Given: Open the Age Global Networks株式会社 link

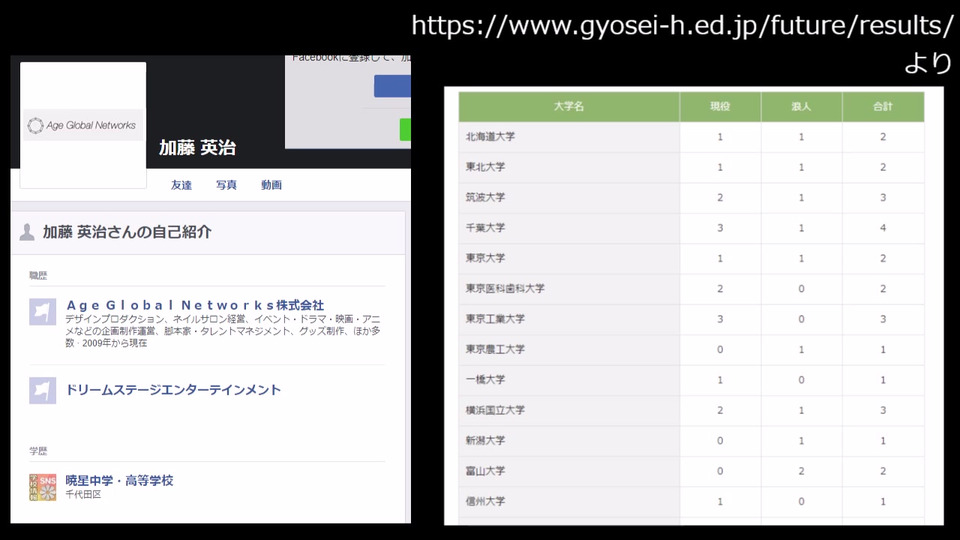Looking at the screenshot, I should (x=195, y=305).
